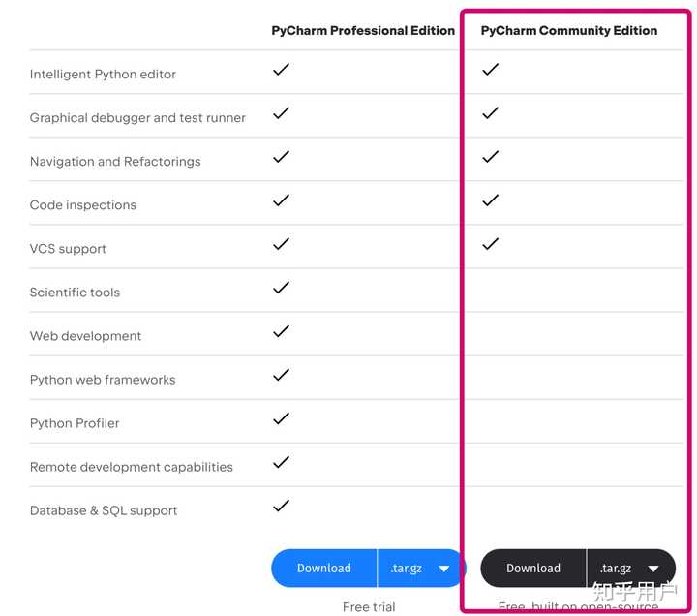Click Community checkmark for Navigation and Refactorings

[490, 157]
